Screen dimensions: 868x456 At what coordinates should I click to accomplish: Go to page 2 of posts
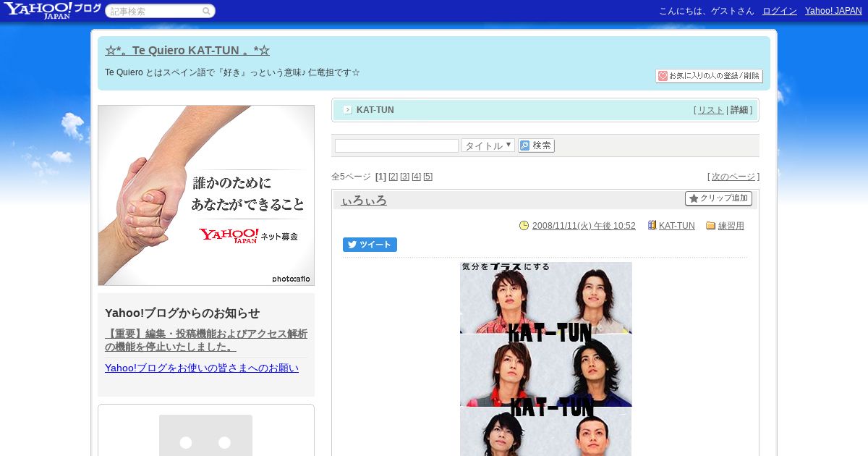click(x=393, y=177)
